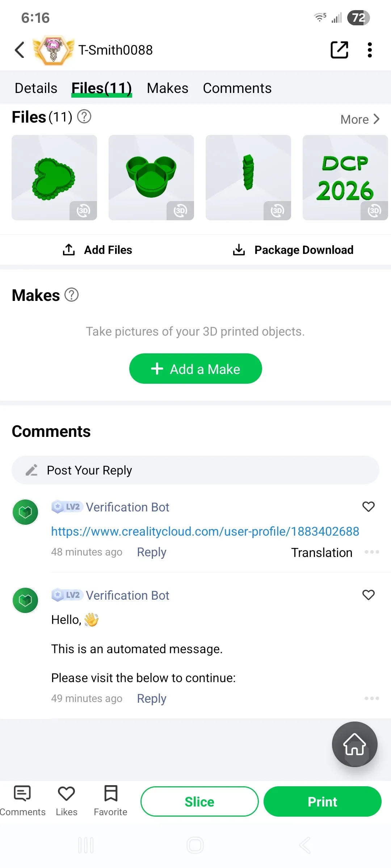This screenshot has width=391, height=868.
Task: Open the crealitycloud user-profile link
Action: [x=205, y=531]
